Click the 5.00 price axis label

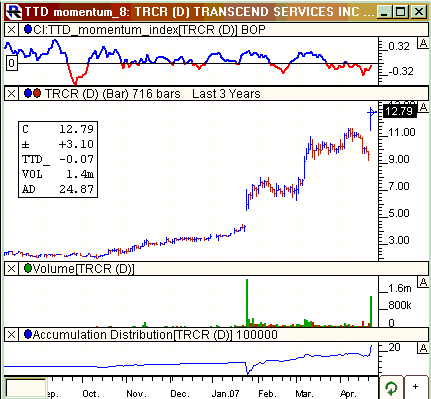(x=399, y=213)
